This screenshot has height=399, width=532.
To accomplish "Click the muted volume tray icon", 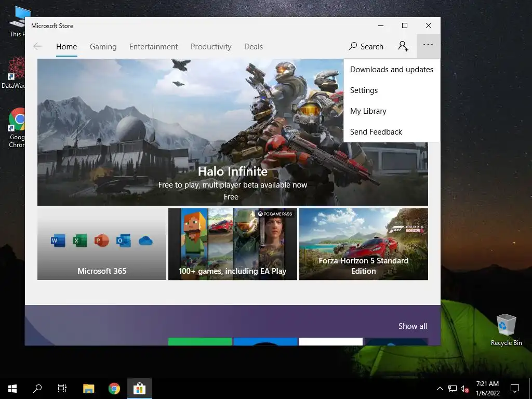I will coord(464,389).
